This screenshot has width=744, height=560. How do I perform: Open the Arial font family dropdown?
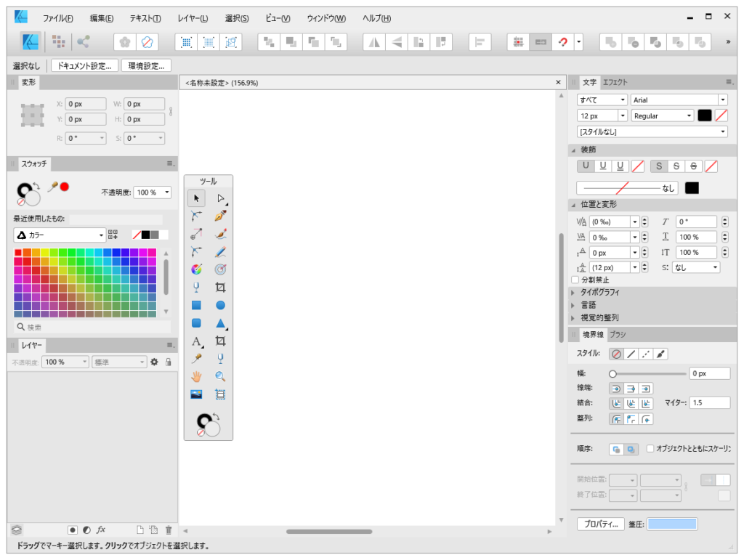[x=723, y=100]
